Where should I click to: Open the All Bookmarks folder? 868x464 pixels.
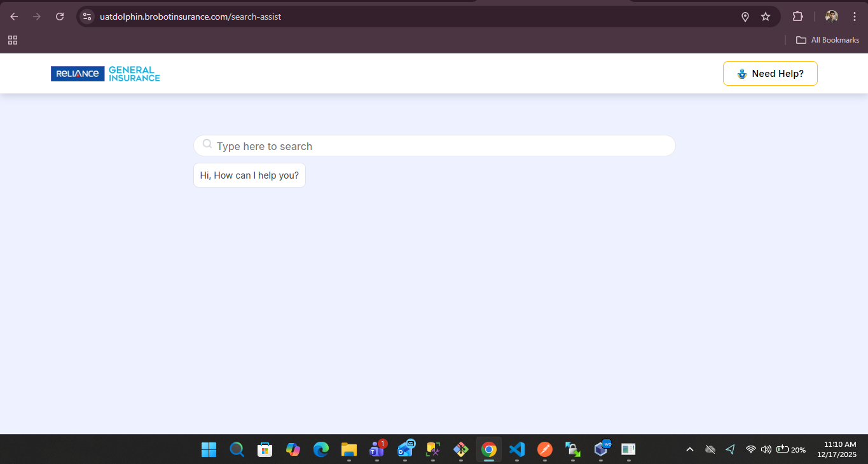click(x=828, y=40)
